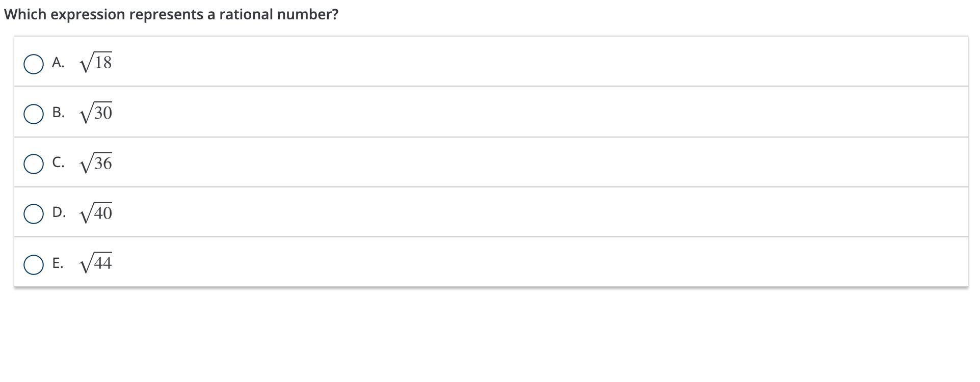Click the square root of 44 expression

[96, 263]
